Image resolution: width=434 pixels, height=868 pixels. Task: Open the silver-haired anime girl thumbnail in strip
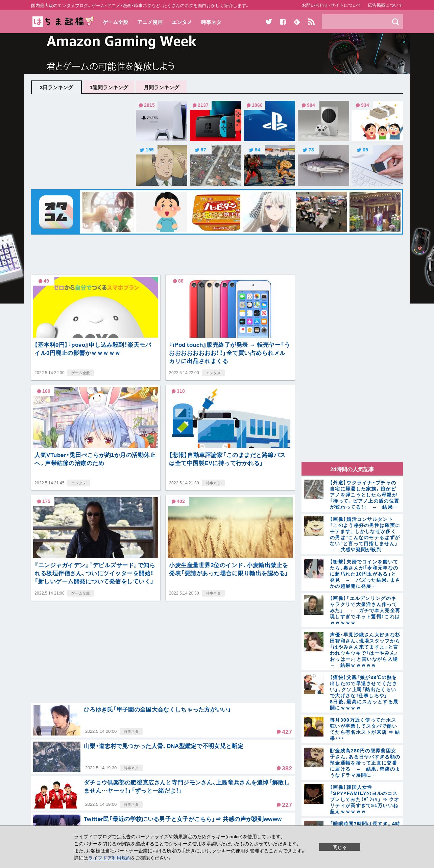click(x=268, y=212)
